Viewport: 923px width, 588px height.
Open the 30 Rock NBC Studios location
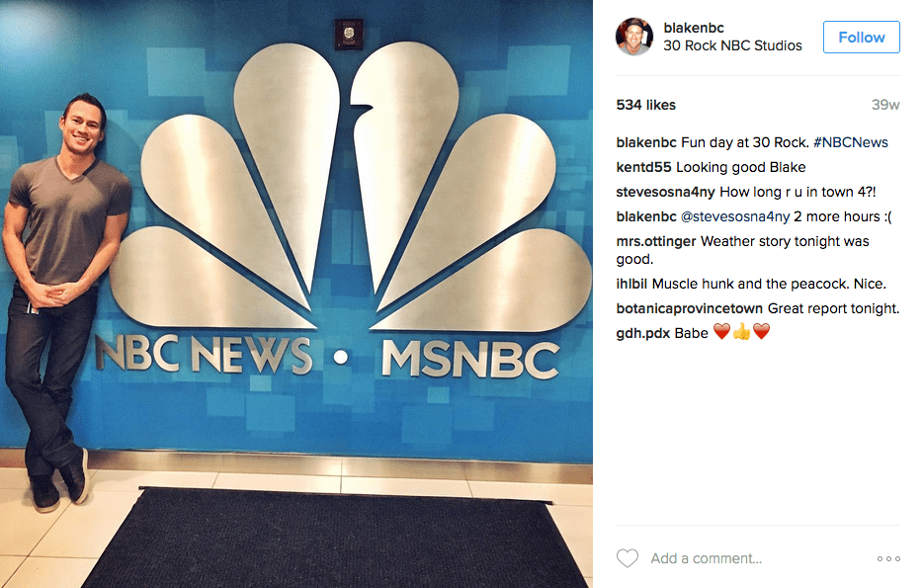732,45
